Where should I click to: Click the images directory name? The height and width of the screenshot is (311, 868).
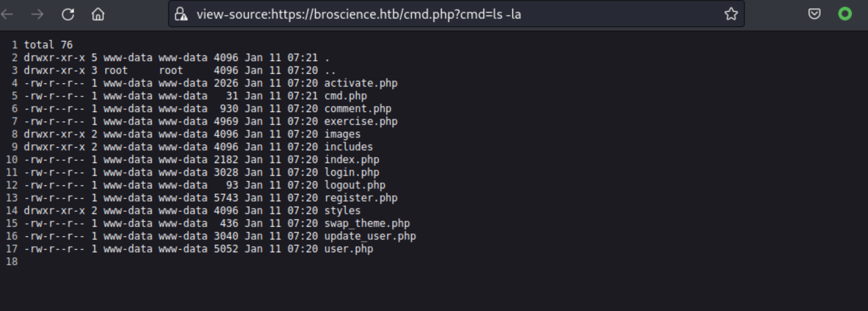click(x=342, y=134)
